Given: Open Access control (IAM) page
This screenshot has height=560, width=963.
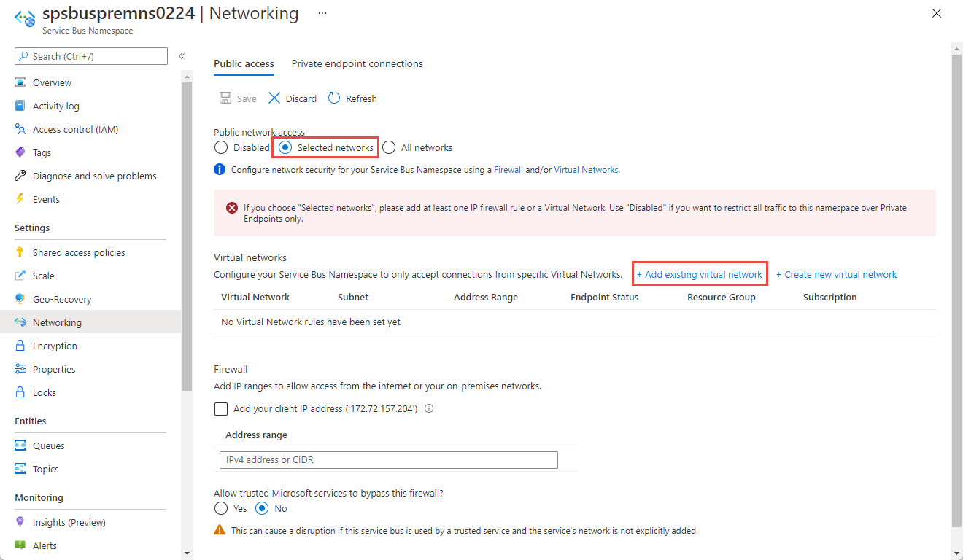Looking at the screenshot, I should coord(75,129).
